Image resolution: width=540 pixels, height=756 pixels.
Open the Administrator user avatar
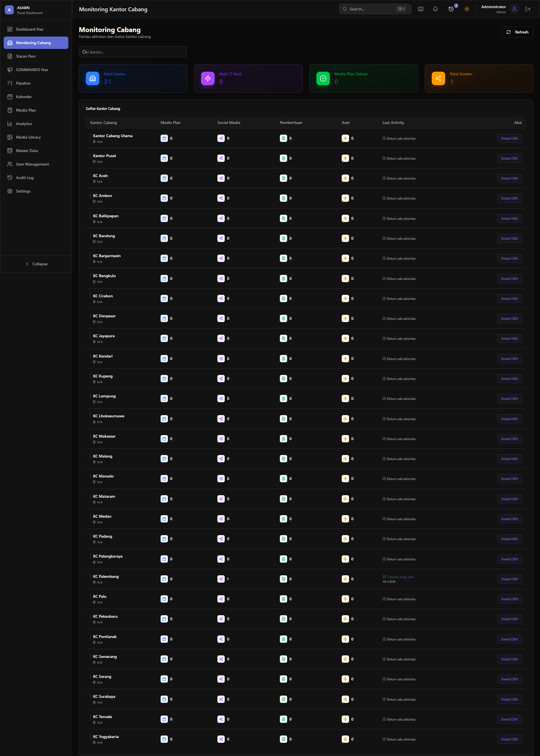click(514, 9)
